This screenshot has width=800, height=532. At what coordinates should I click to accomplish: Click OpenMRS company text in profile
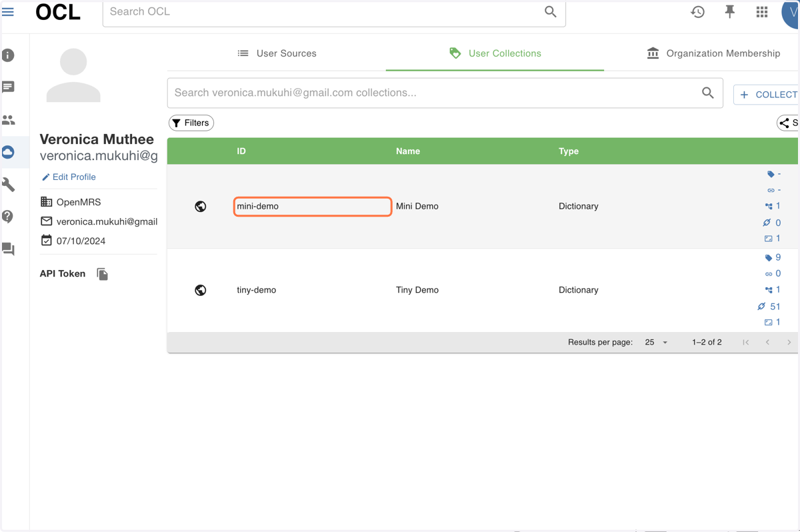(79, 202)
